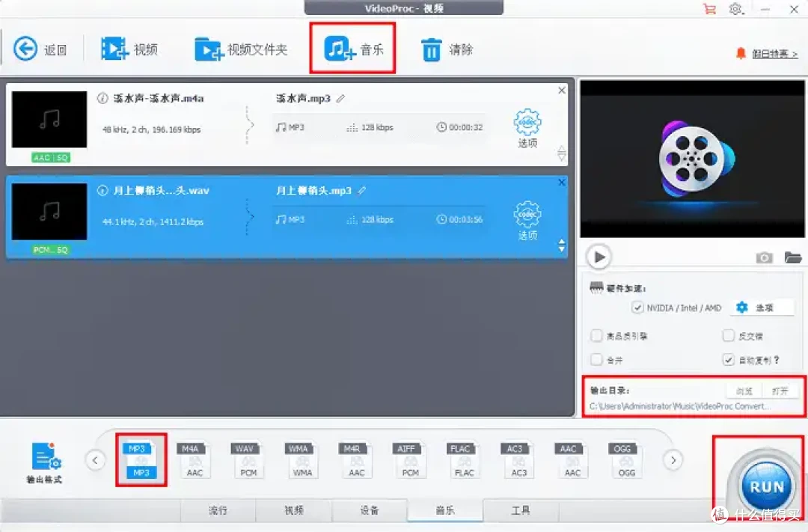This screenshot has height=532, width=808.
Task: Remove the 溪水声-溪水声.m4a item
Action: click(562, 91)
